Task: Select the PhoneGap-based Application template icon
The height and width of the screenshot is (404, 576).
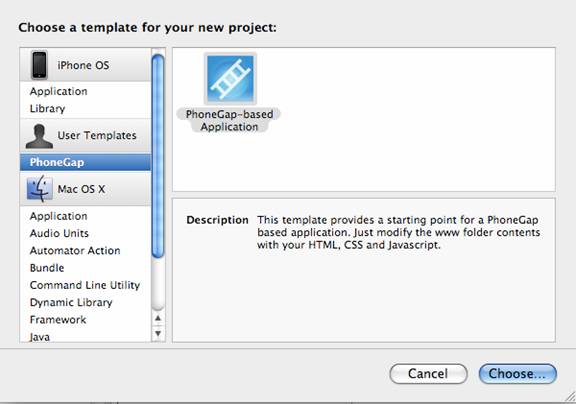Action: 230,79
